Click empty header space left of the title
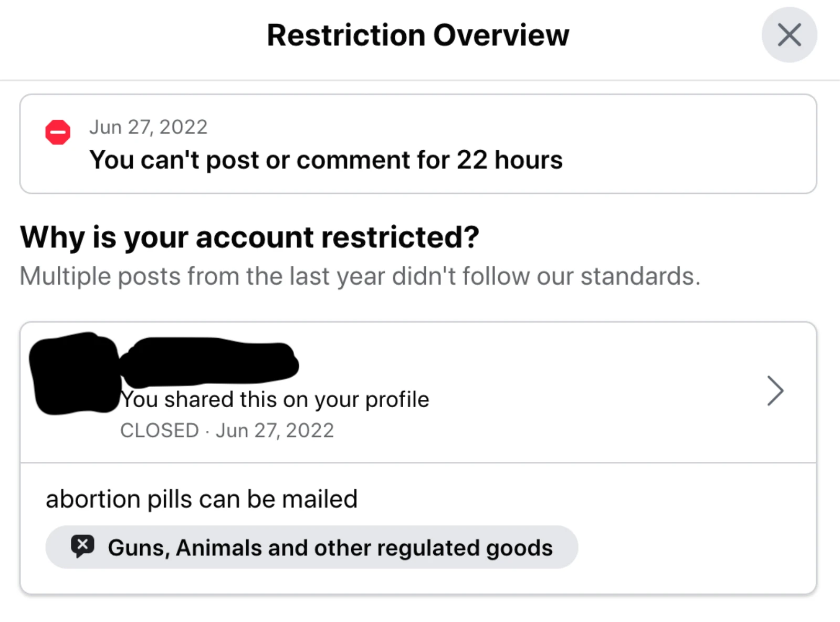This screenshot has height=622, width=840. pyautogui.click(x=131, y=37)
